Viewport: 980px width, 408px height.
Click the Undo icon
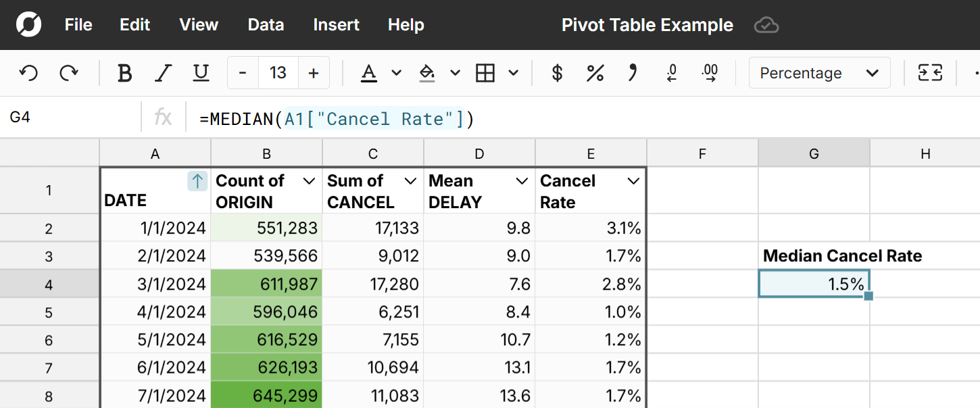pyautogui.click(x=28, y=73)
